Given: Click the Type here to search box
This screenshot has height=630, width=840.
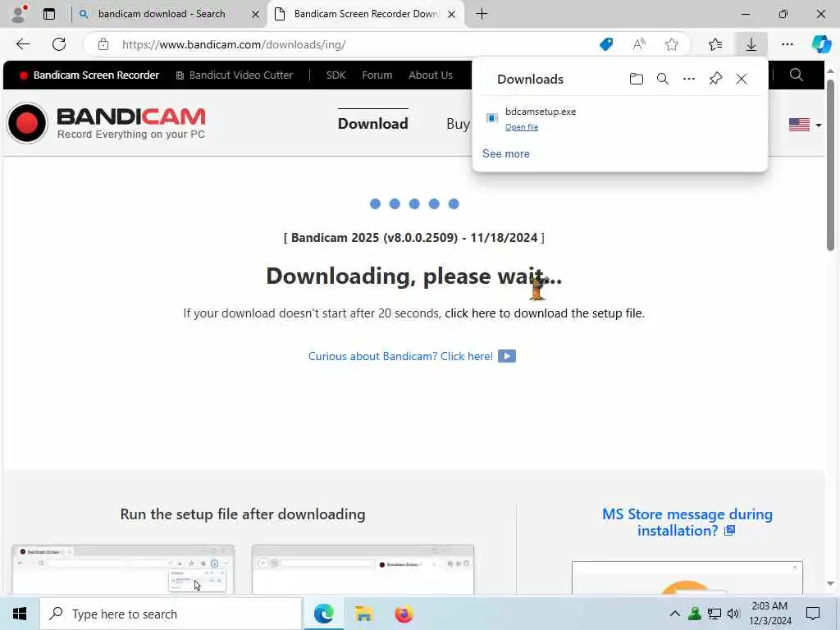Looking at the screenshot, I should pos(171,614).
